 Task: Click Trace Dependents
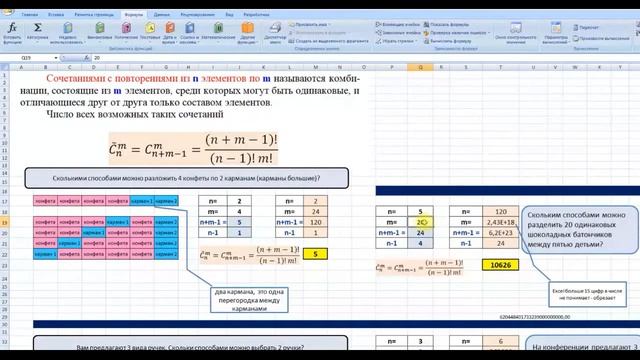pos(398,33)
